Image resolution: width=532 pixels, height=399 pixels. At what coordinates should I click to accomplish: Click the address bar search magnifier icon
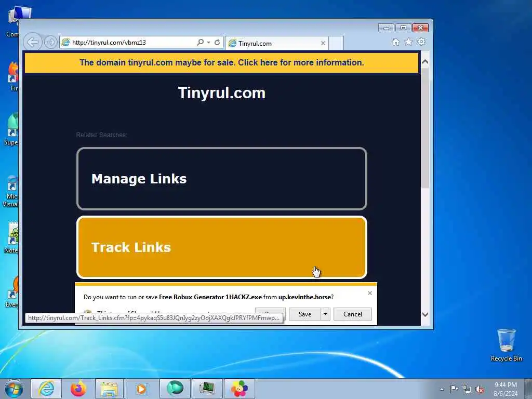click(200, 42)
